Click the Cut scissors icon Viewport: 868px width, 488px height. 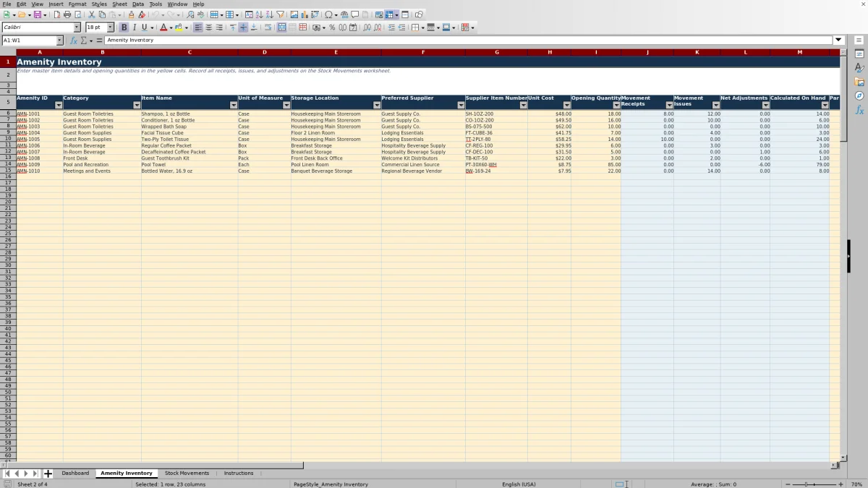point(92,14)
